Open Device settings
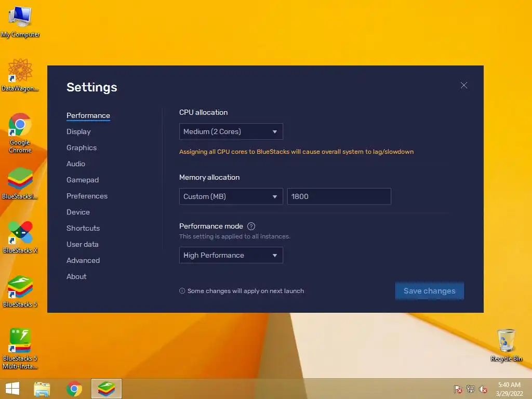This screenshot has height=399, width=532. tap(78, 212)
